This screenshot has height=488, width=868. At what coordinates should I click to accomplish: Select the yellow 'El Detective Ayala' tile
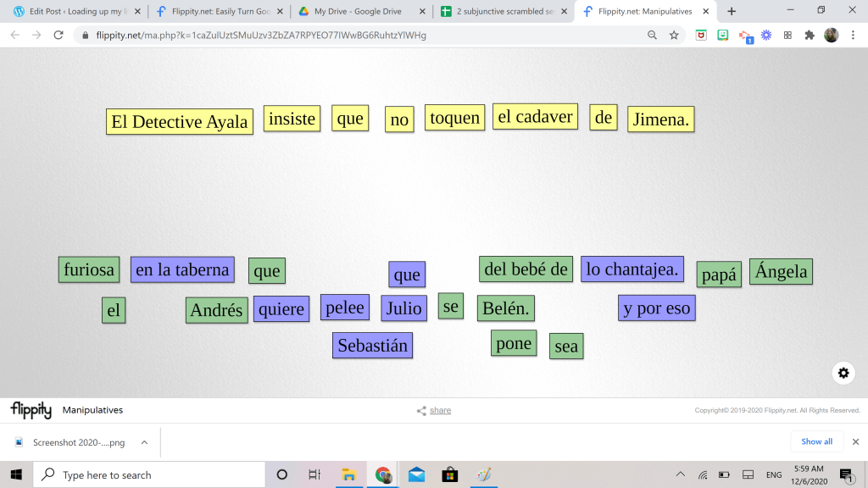pyautogui.click(x=180, y=122)
